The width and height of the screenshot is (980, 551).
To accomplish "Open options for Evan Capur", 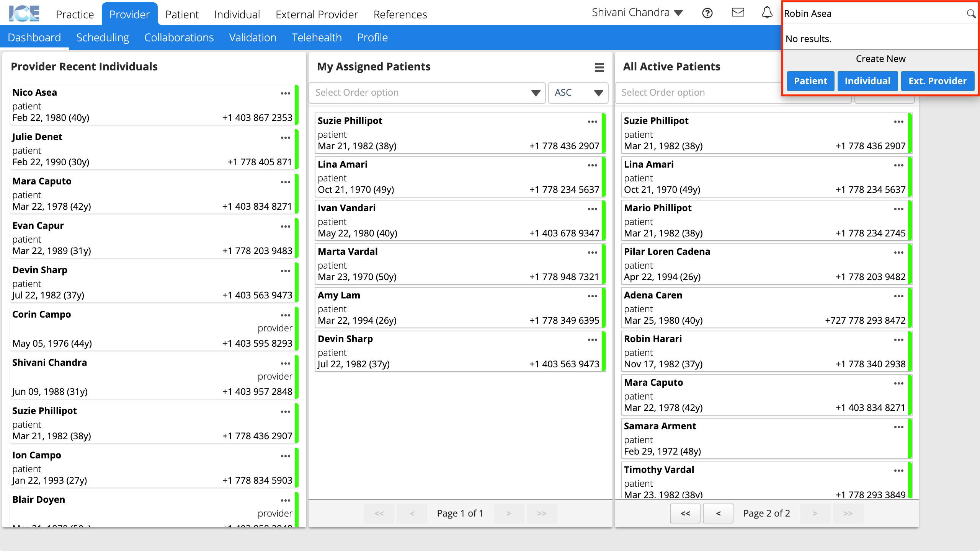I will pyautogui.click(x=286, y=227).
